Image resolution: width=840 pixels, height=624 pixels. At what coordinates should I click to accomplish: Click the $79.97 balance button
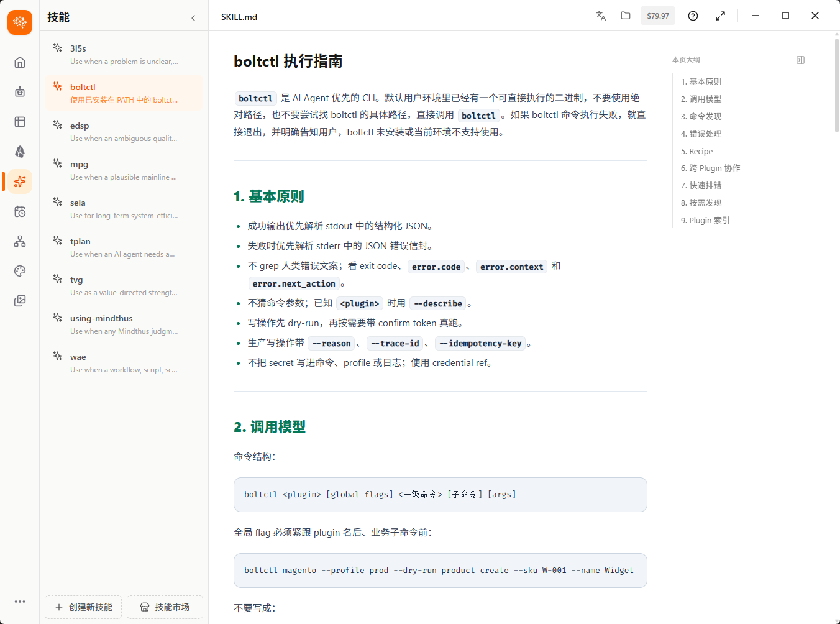click(x=658, y=16)
